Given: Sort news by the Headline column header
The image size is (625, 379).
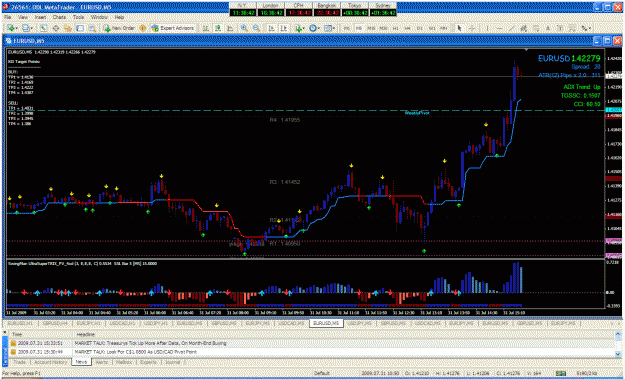Looking at the screenshot, I should coord(343,334).
